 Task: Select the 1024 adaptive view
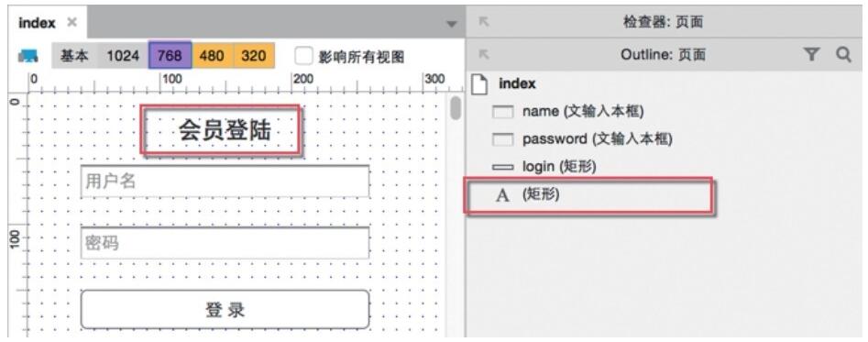pyautogui.click(x=123, y=55)
